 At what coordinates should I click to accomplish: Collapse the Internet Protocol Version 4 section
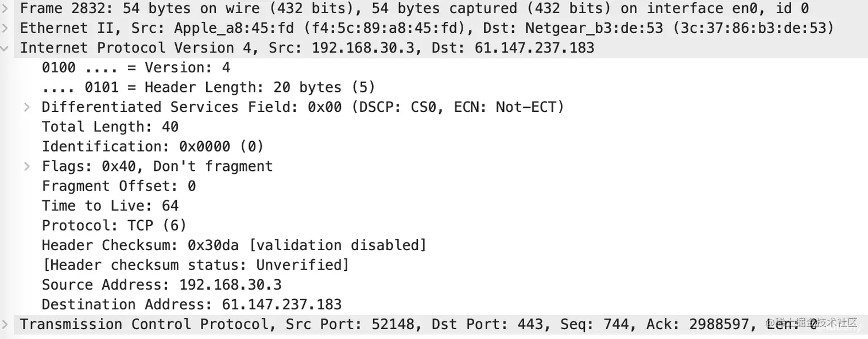coord(5,48)
